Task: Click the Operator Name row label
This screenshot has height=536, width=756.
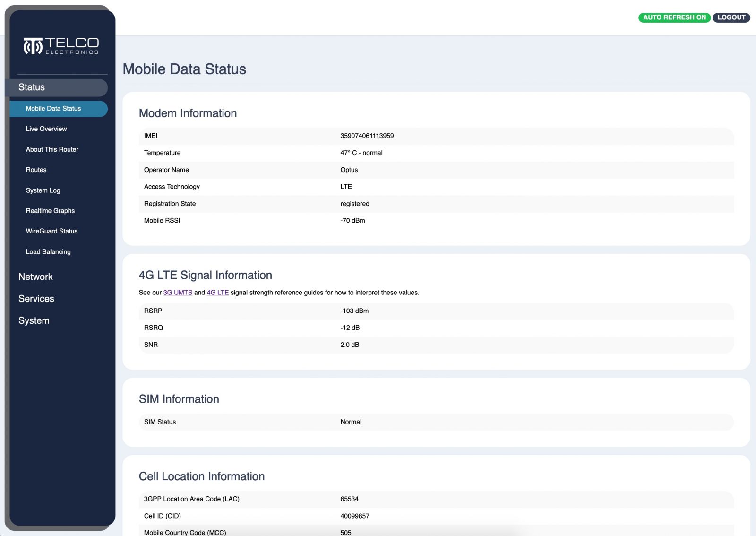Action: click(x=166, y=170)
